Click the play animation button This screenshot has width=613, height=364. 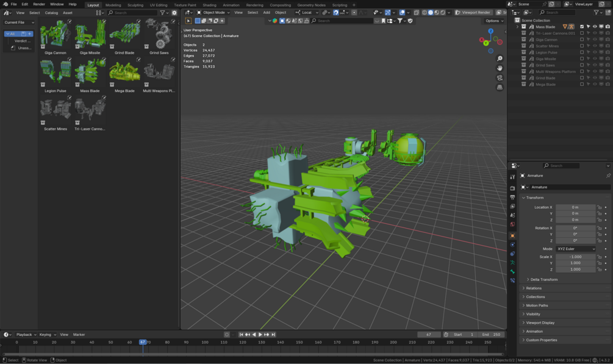[260, 335]
